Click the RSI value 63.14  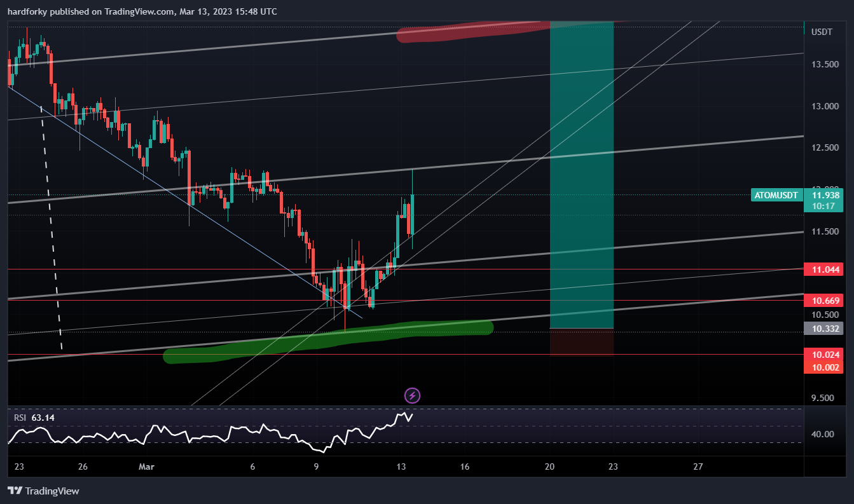43,418
